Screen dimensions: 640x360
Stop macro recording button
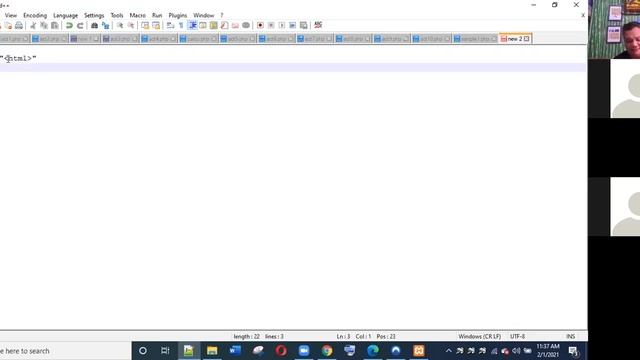[271, 25]
